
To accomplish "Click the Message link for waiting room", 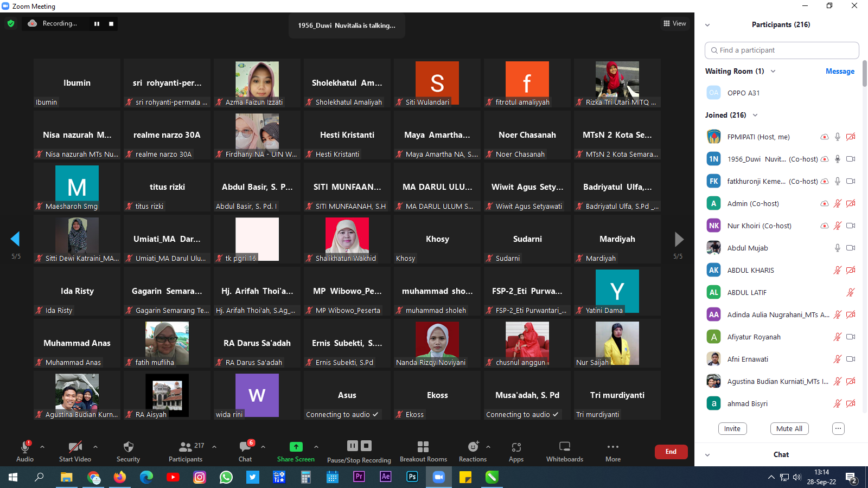I will 840,72.
